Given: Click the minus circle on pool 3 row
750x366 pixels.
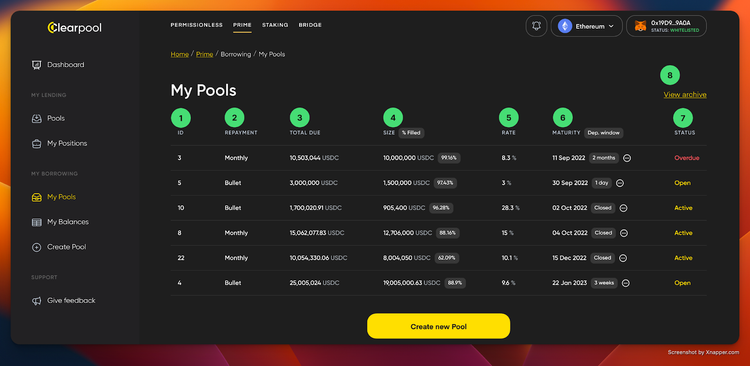Looking at the screenshot, I should click(627, 158).
